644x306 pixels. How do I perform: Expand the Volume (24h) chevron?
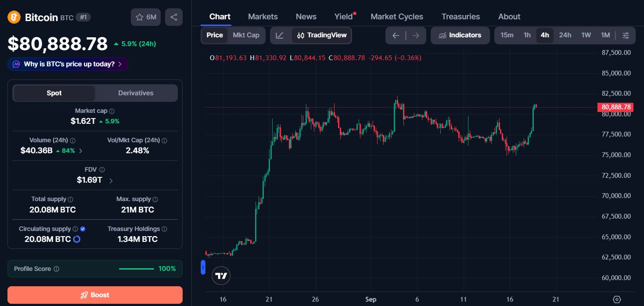pyautogui.click(x=80, y=151)
